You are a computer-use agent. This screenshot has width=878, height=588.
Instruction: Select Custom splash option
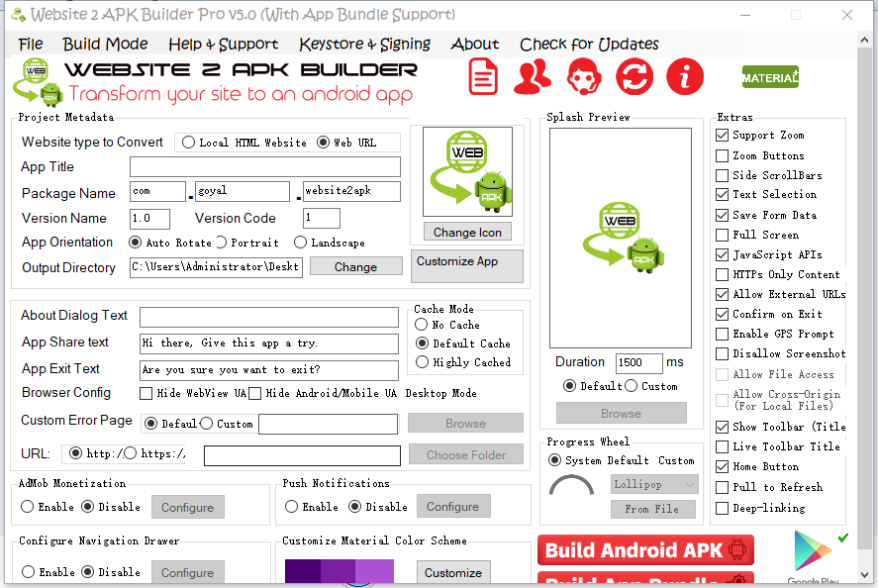coord(632,386)
